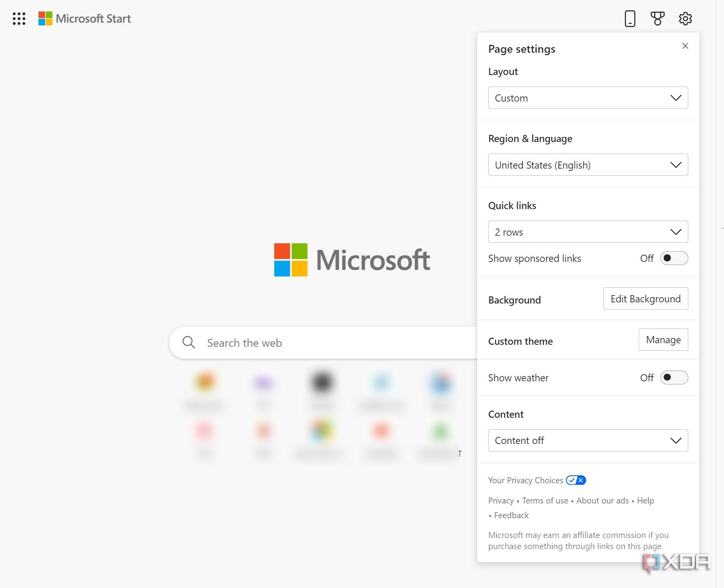
Task: Open the Privacy link
Action: [501, 501]
